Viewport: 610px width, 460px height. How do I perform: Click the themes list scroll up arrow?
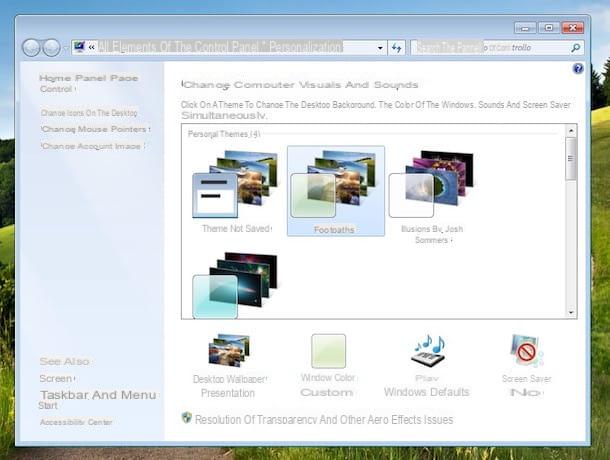click(571, 130)
